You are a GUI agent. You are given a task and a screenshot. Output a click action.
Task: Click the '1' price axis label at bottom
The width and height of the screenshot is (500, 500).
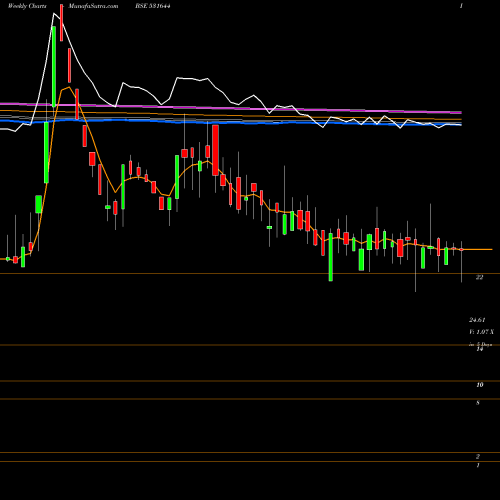click(478, 465)
